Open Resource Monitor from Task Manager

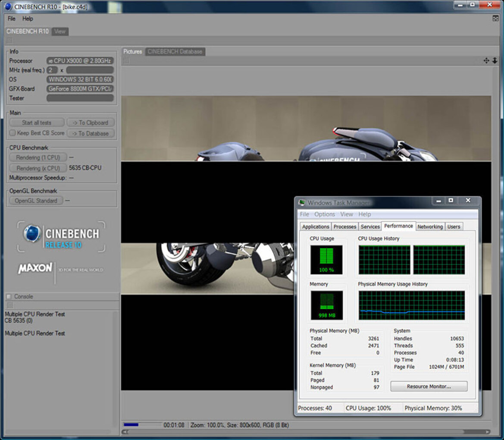click(x=429, y=386)
